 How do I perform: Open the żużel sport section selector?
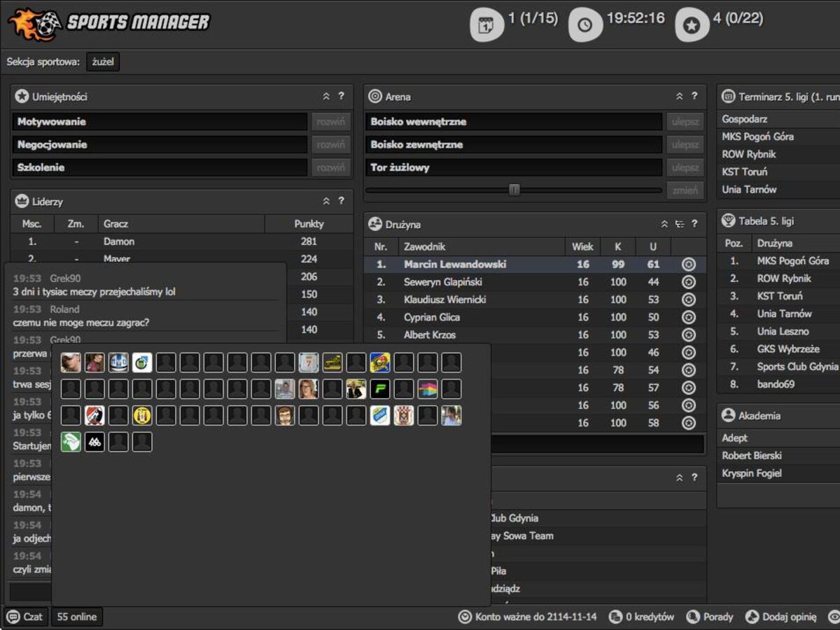(103, 62)
